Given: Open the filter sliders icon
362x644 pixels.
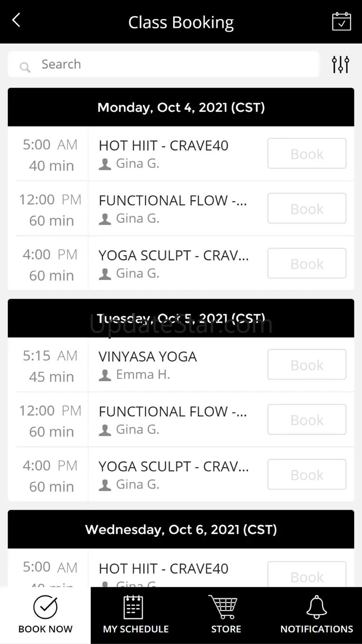Looking at the screenshot, I should (x=340, y=65).
